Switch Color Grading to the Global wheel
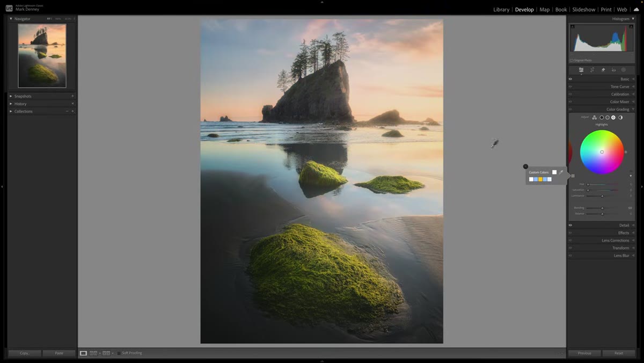Screen dimensions: 644x363 pyautogui.click(x=620, y=117)
